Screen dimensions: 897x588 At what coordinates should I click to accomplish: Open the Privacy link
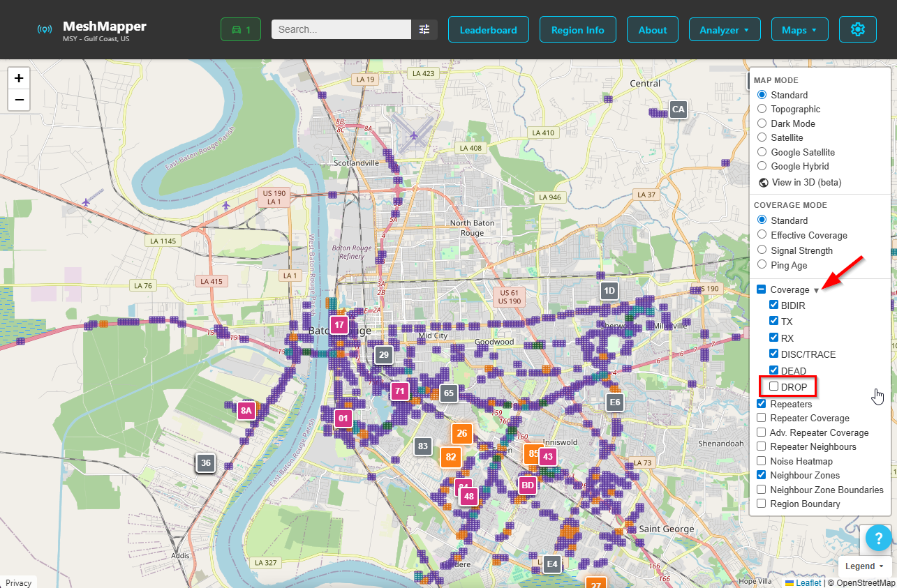point(18,582)
